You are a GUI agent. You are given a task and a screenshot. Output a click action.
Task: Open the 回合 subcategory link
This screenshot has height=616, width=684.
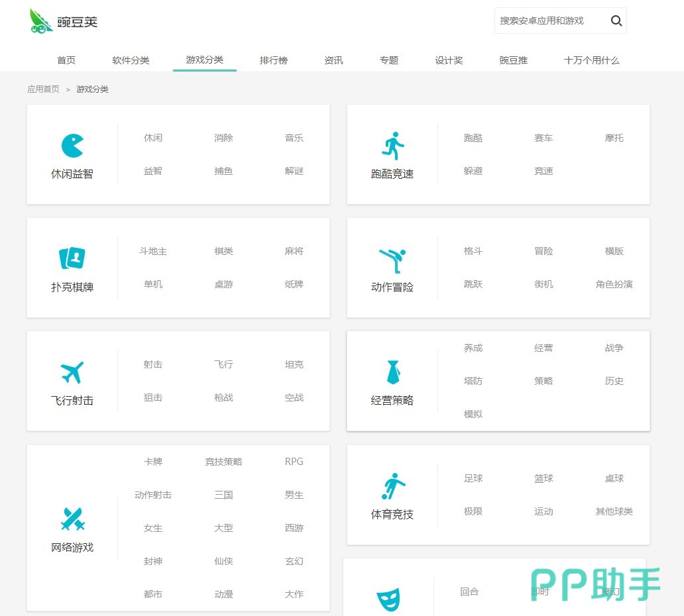pyautogui.click(x=469, y=591)
